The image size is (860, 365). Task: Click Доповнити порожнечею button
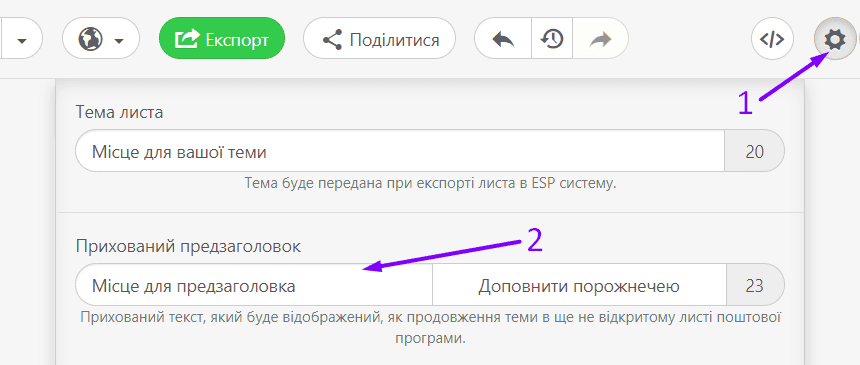point(579,285)
